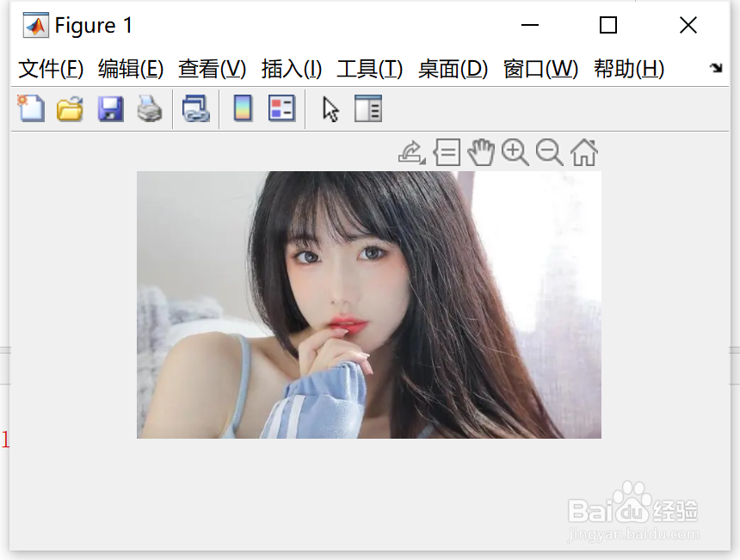
Task: Activate the Edit Plot arrow tool
Action: tap(330, 109)
